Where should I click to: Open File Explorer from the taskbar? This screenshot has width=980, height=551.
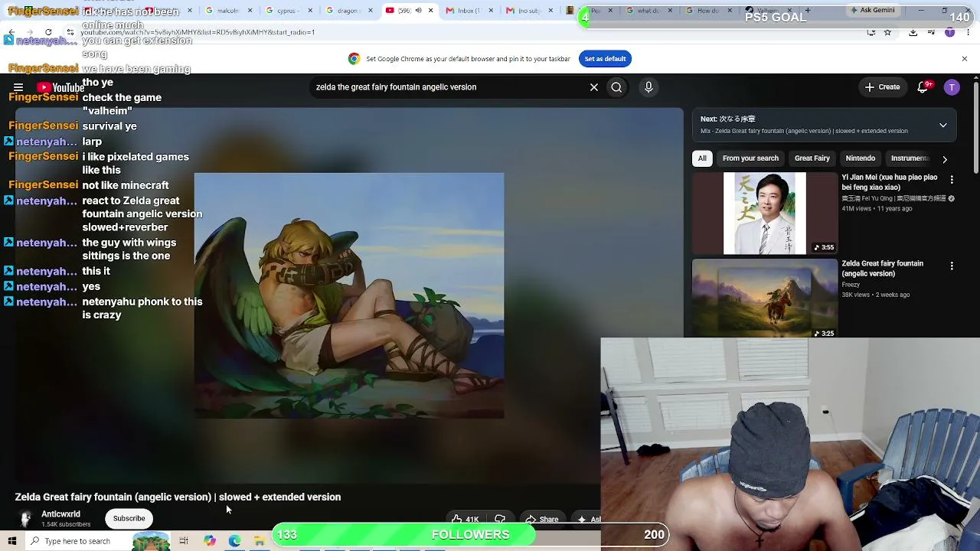coord(260,541)
